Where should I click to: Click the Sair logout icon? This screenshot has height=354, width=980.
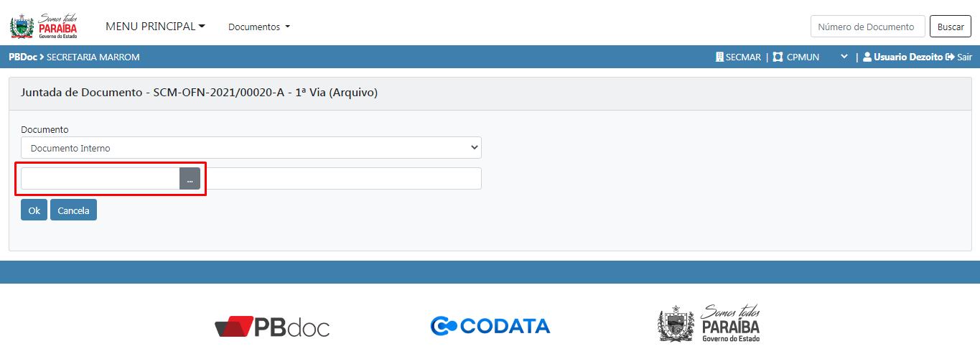[x=950, y=57]
